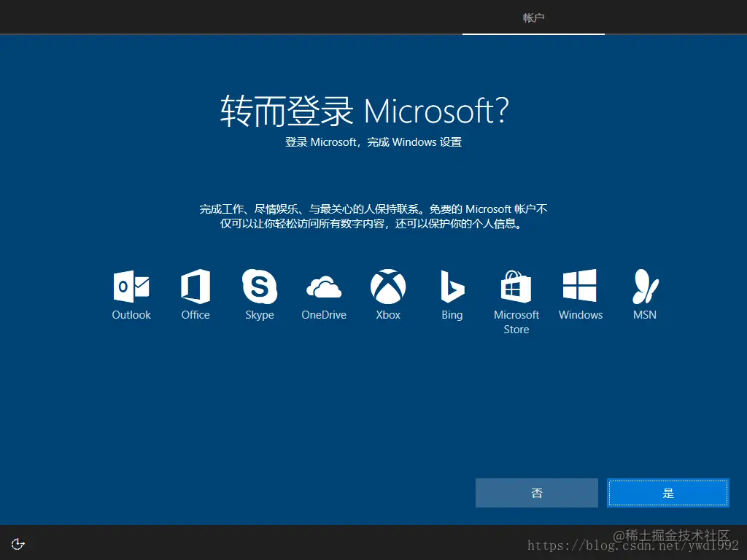Viewport: 747px width, 560px height.
Task: Click the Bing text label
Action: (x=452, y=315)
